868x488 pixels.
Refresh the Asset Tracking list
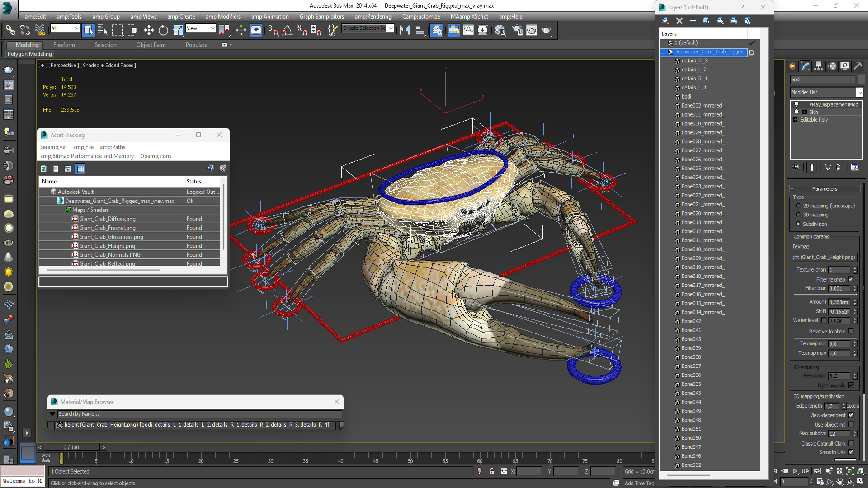pos(44,169)
